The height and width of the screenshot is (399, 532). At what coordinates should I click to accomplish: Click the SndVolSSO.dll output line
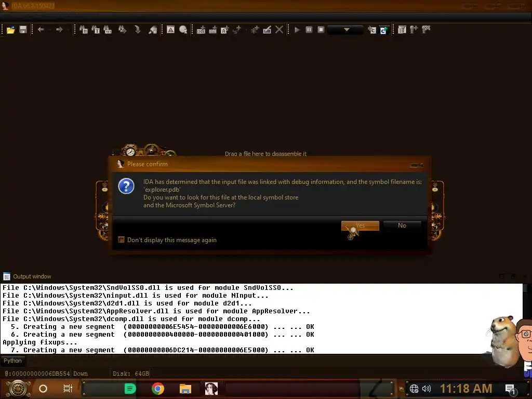coord(148,287)
